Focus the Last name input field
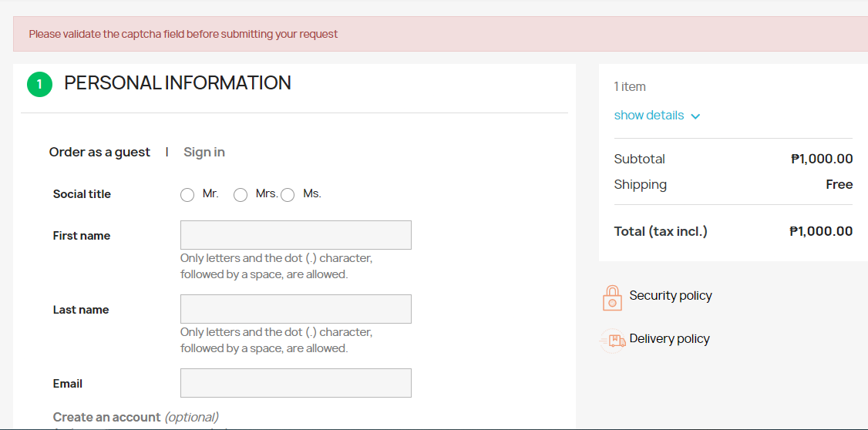Image resolution: width=868 pixels, height=430 pixels. (x=295, y=309)
